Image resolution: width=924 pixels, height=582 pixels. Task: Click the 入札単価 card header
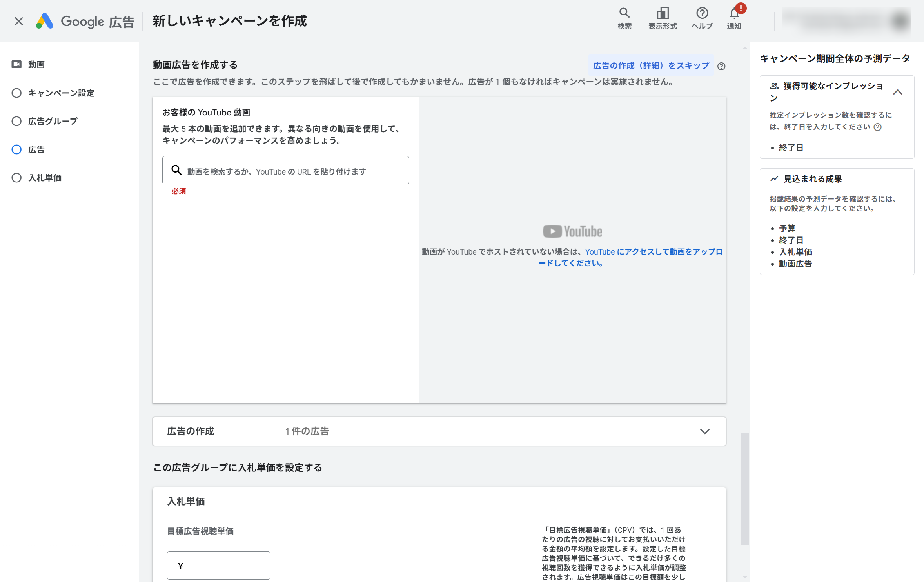(x=439, y=502)
